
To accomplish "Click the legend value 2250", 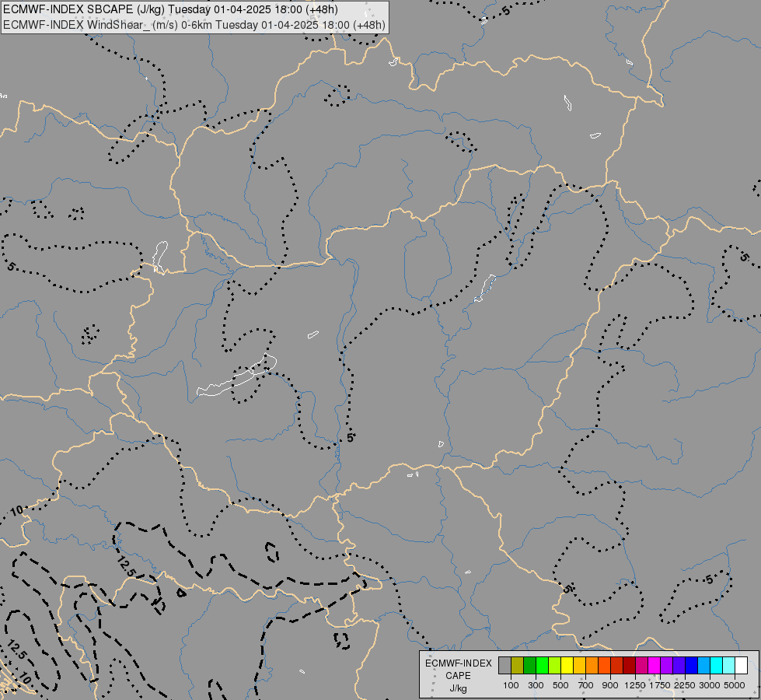I will pyautogui.click(x=686, y=685).
